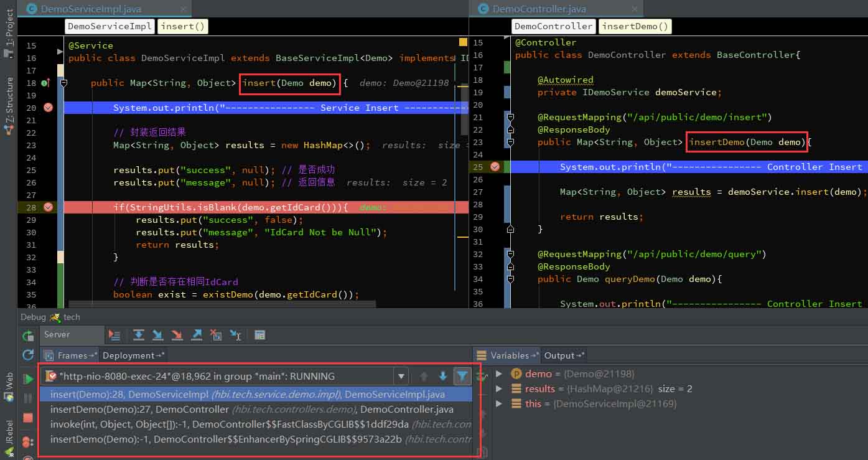Select the Output tab
868x460 pixels.
click(564, 355)
